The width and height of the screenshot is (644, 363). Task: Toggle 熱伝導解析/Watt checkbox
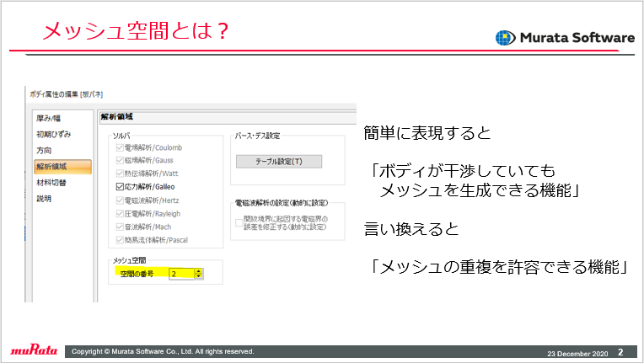click(x=120, y=173)
